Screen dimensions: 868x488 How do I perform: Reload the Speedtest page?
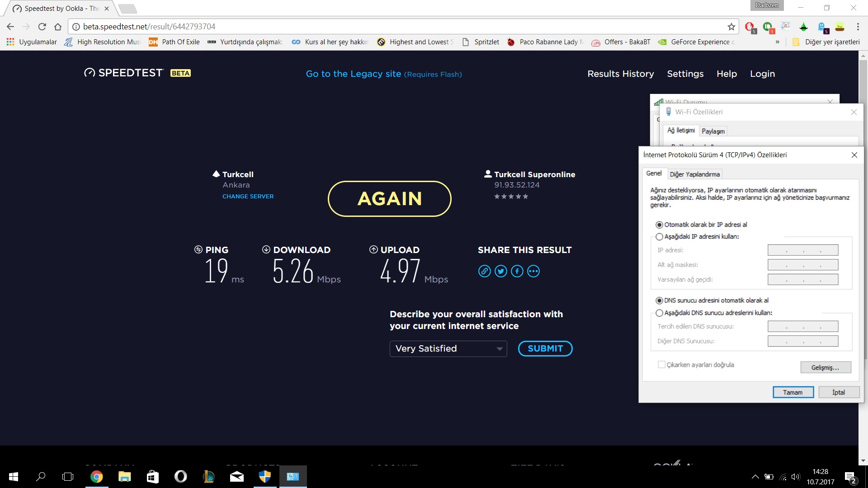click(x=42, y=27)
